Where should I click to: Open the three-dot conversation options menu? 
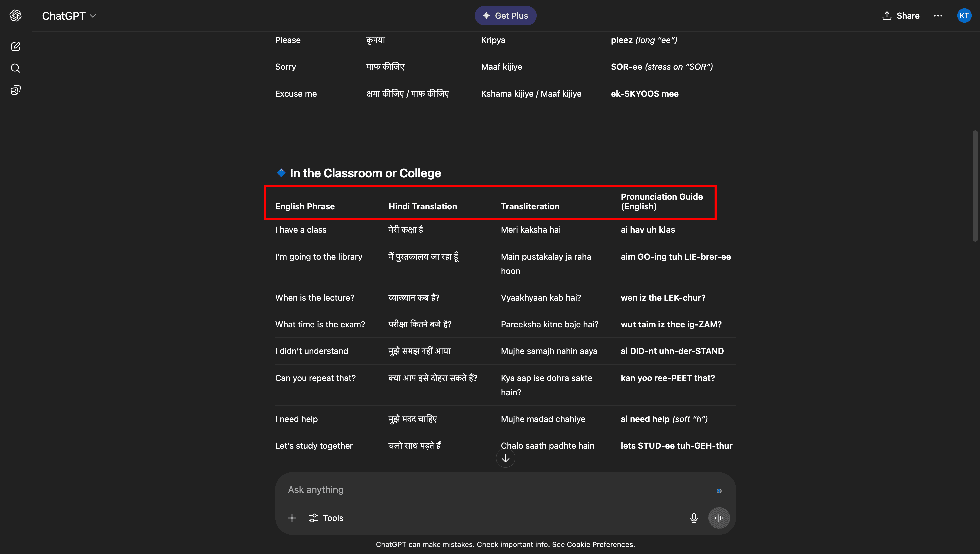pos(938,16)
